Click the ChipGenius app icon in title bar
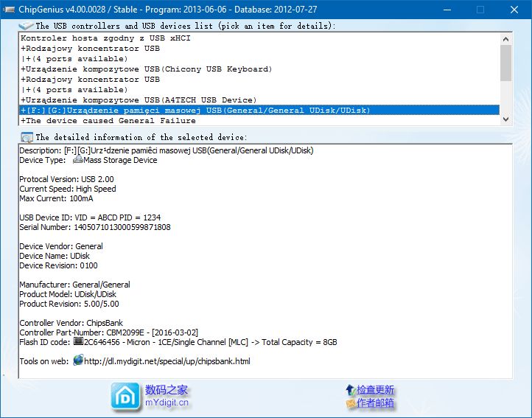The height and width of the screenshot is (418, 532). pyautogui.click(x=9, y=10)
